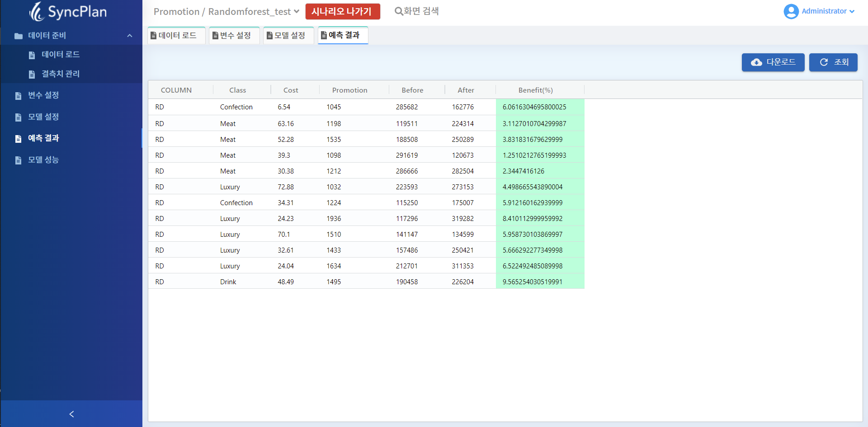Click the 시나리오 나가기 button
Image resolution: width=868 pixels, height=427 pixels.
point(343,12)
